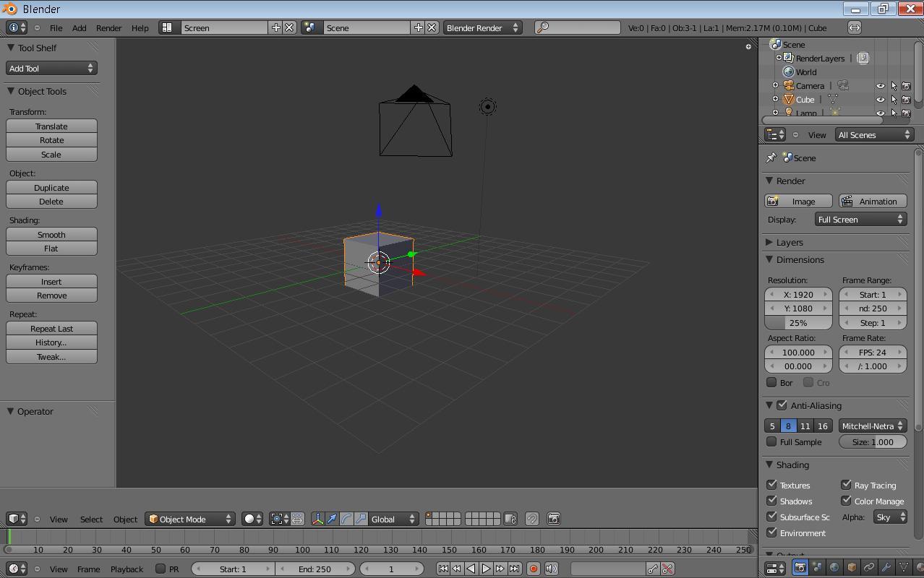Click the Object properties cube icon
The image size is (924, 578).
pyautogui.click(x=852, y=568)
